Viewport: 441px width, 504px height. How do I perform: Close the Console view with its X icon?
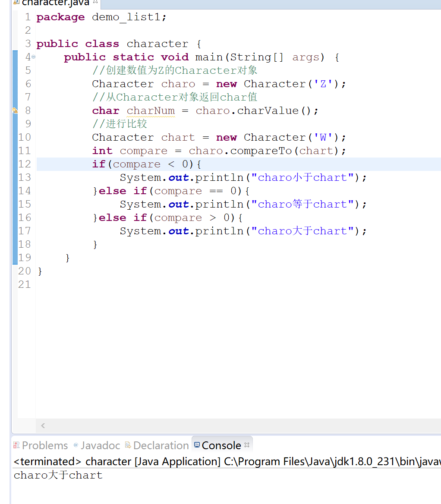[247, 445]
